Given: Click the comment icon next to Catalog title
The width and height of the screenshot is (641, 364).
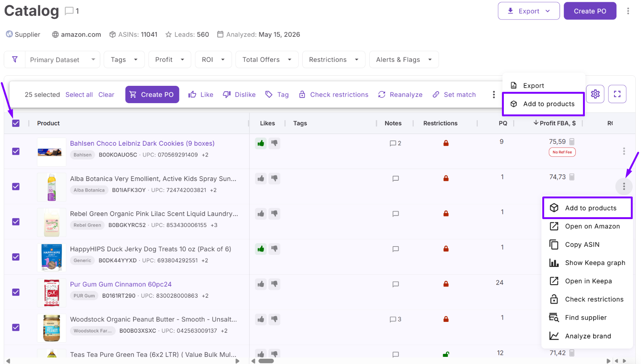Looking at the screenshot, I should click(x=69, y=11).
